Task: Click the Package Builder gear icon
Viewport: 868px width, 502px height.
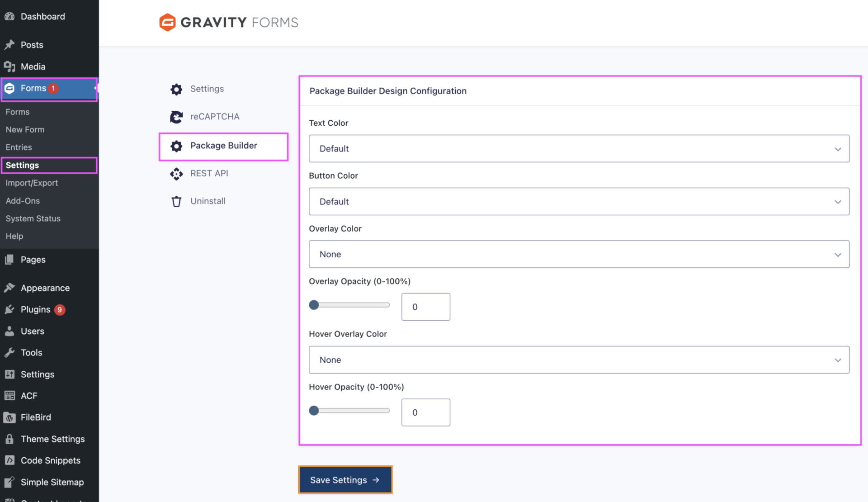Action: click(176, 146)
